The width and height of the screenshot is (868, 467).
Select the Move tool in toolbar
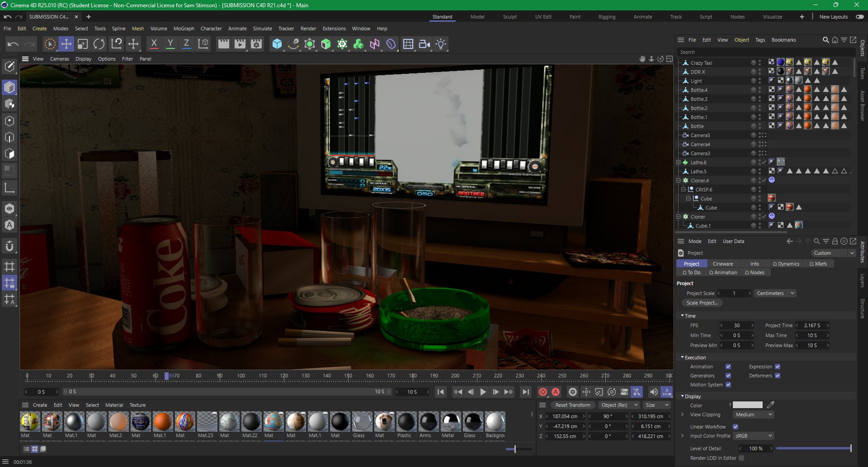coord(66,44)
